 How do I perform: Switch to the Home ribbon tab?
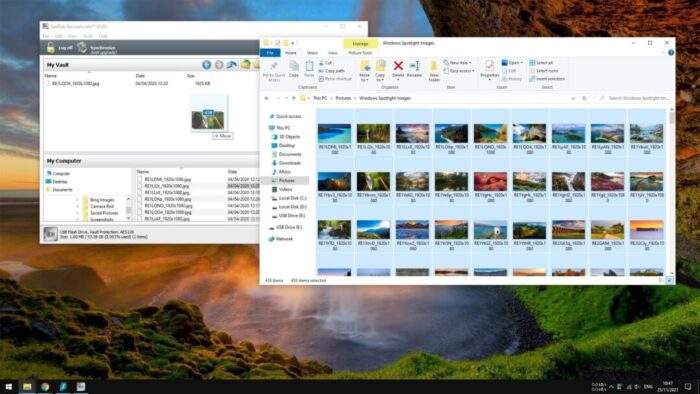click(x=291, y=53)
